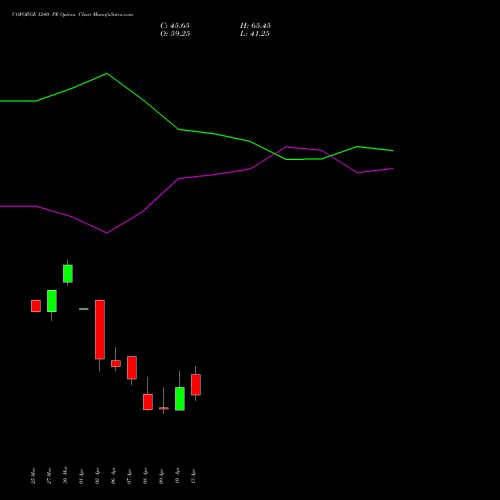Click the thin red doji candle for 09 Apr

tap(164, 408)
